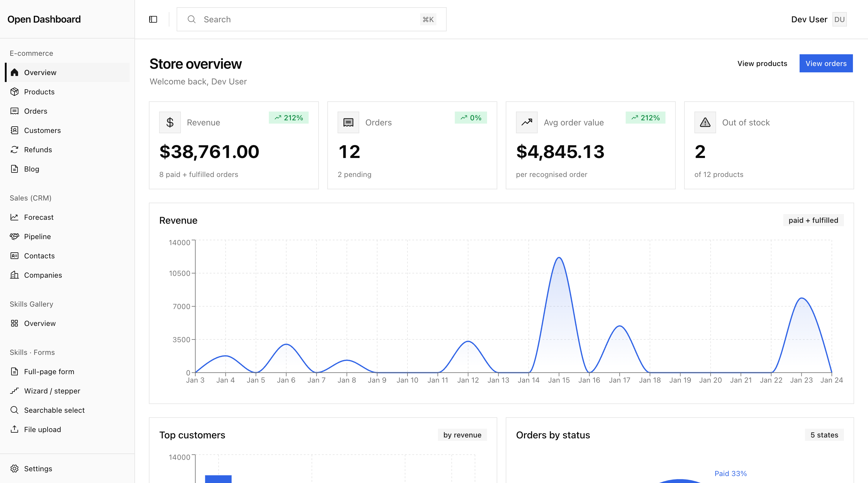Go to Contacts
Screen dimensions: 868x483
(68, 255)
